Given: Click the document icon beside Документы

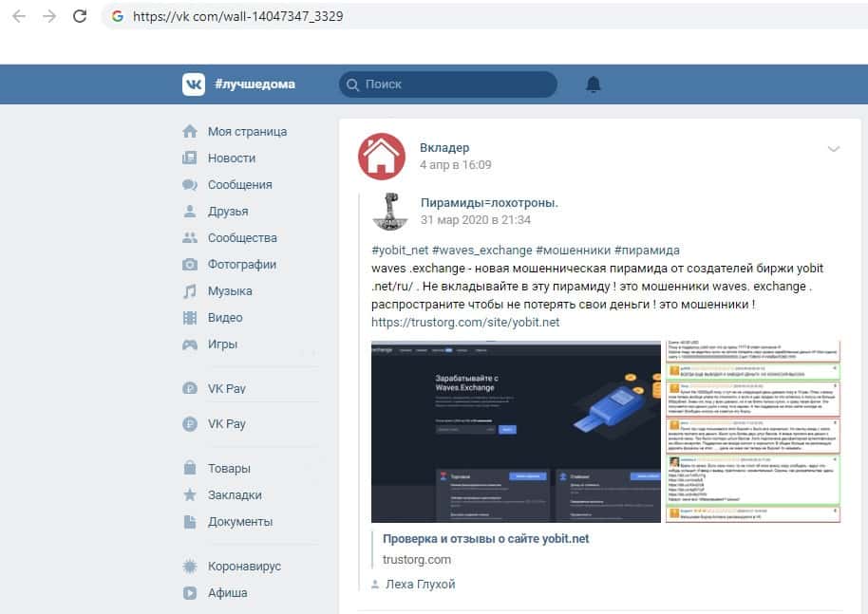Looking at the screenshot, I should click(x=190, y=522).
